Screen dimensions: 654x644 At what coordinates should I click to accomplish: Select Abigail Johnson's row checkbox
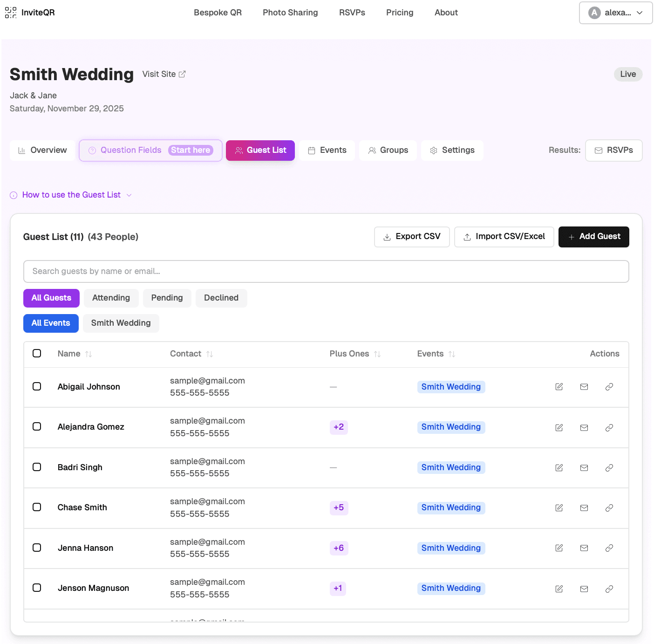point(37,386)
